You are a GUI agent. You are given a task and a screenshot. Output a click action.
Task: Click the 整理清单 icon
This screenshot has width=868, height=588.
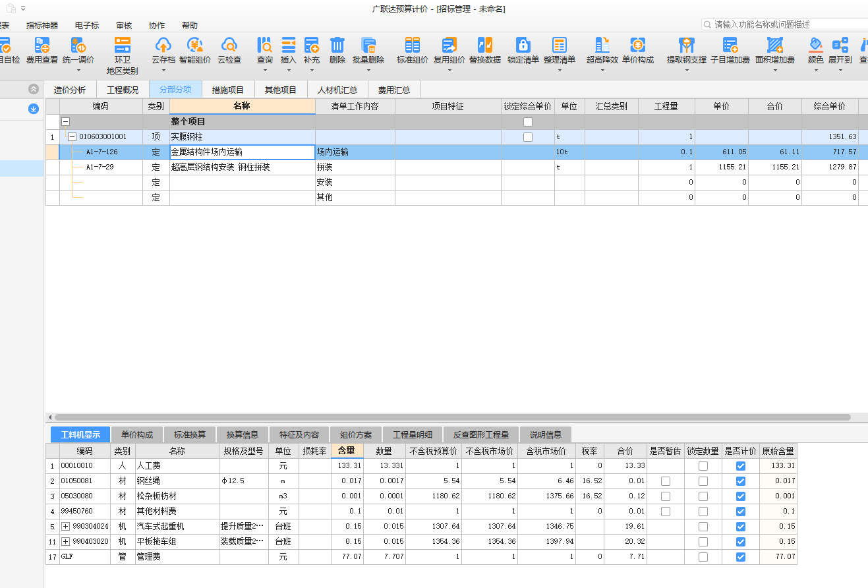click(x=560, y=45)
